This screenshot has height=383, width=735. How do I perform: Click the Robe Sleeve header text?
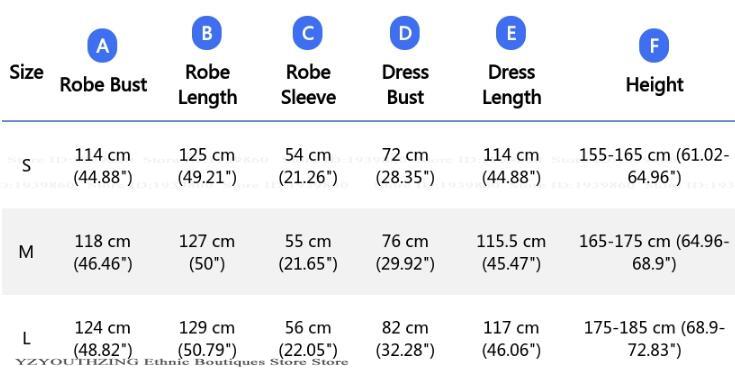[x=308, y=85]
